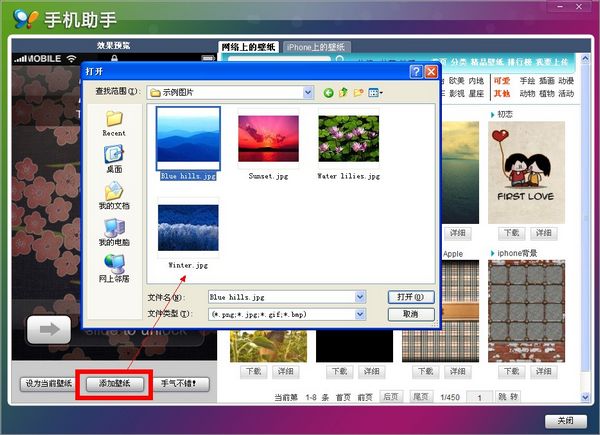Click the 影视 category link

[x=457, y=94]
